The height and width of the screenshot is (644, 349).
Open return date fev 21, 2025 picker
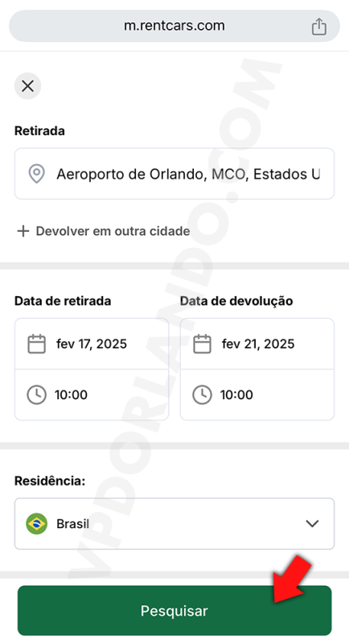257,344
